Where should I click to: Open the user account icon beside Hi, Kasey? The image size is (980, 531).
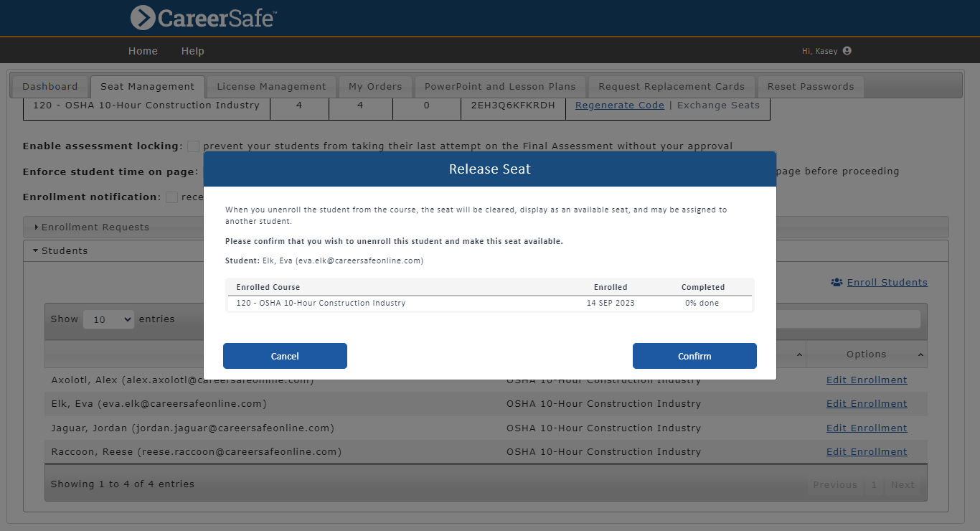(x=846, y=50)
